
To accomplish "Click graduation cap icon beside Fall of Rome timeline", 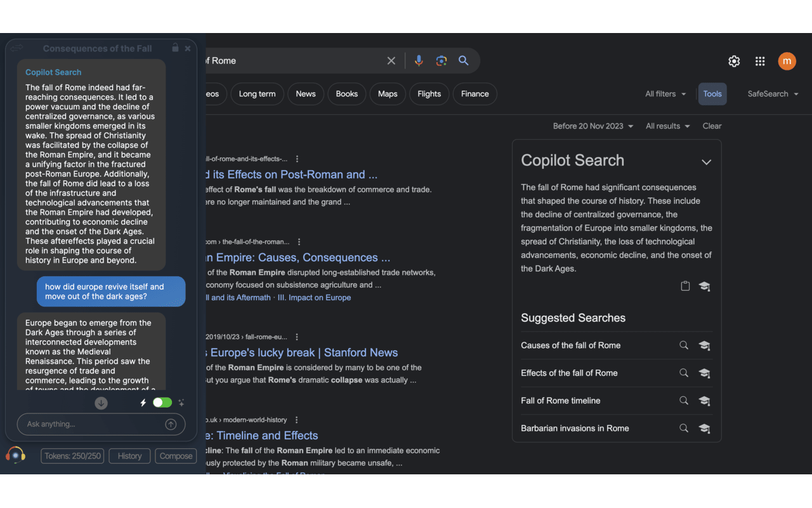I will (x=704, y=401).
